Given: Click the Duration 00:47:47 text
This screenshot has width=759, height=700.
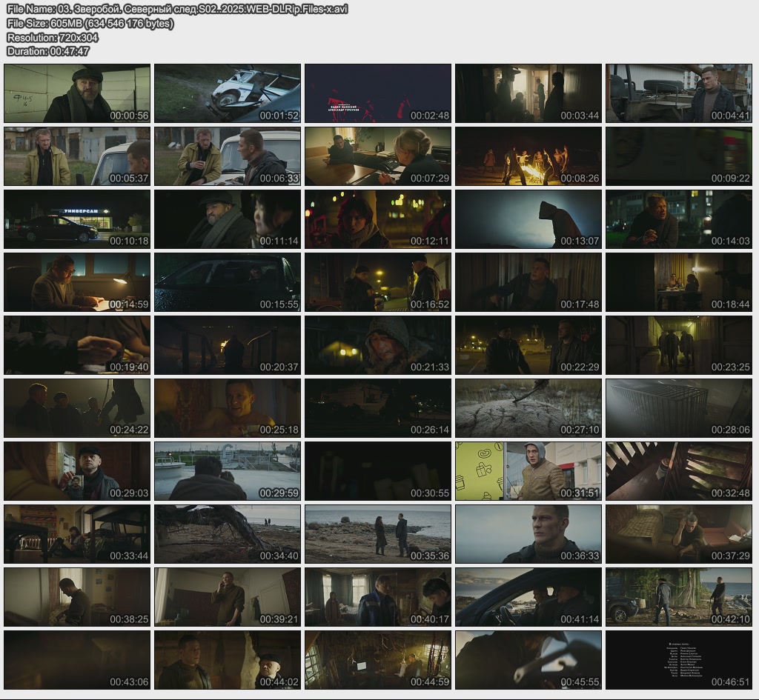Looking at the screenshot, I should click(x=48, y=51).
